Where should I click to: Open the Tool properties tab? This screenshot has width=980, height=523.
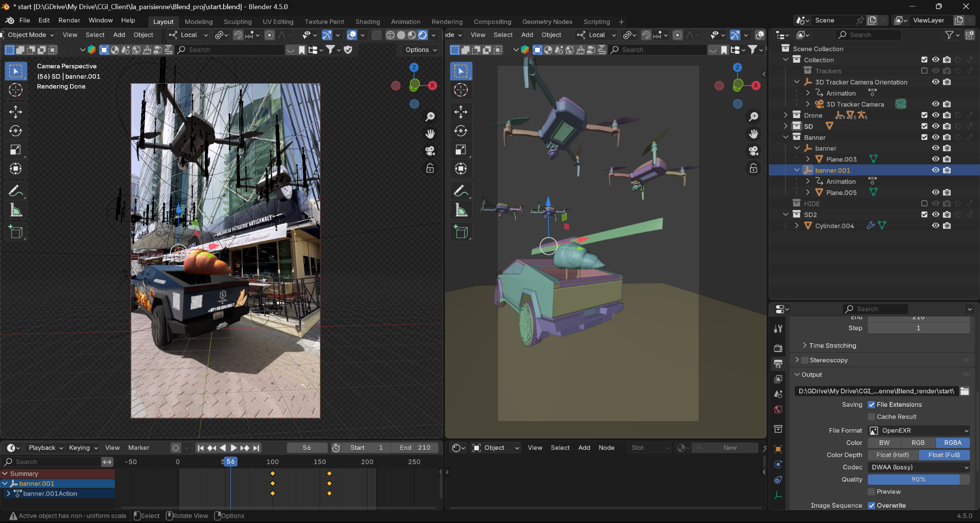click(x=778, y=329)
